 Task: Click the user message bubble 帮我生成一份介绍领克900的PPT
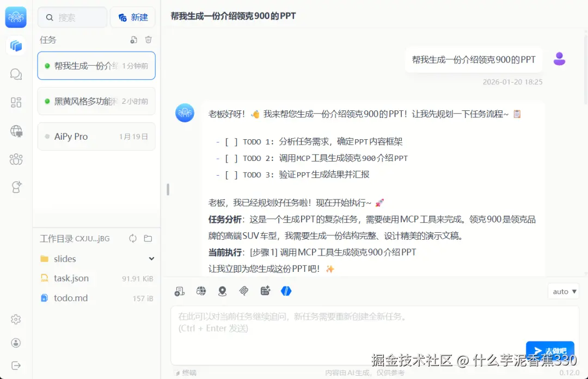point(474,60)
